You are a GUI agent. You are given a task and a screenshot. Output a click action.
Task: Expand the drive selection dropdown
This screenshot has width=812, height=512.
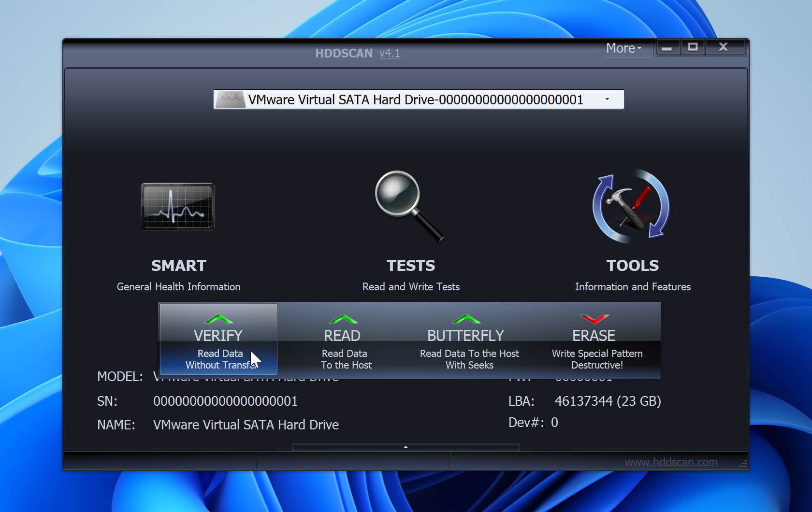point(607,99)
